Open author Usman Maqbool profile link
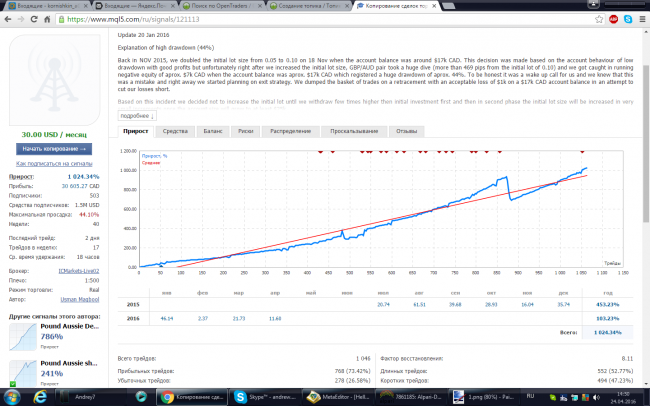 (80, 299)
